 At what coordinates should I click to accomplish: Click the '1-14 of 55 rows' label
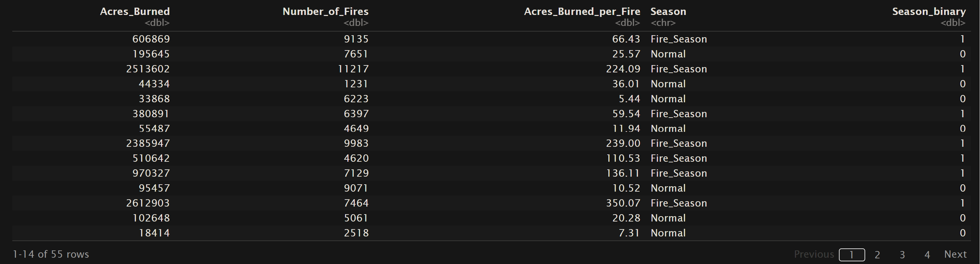click(x=51, y=254)
